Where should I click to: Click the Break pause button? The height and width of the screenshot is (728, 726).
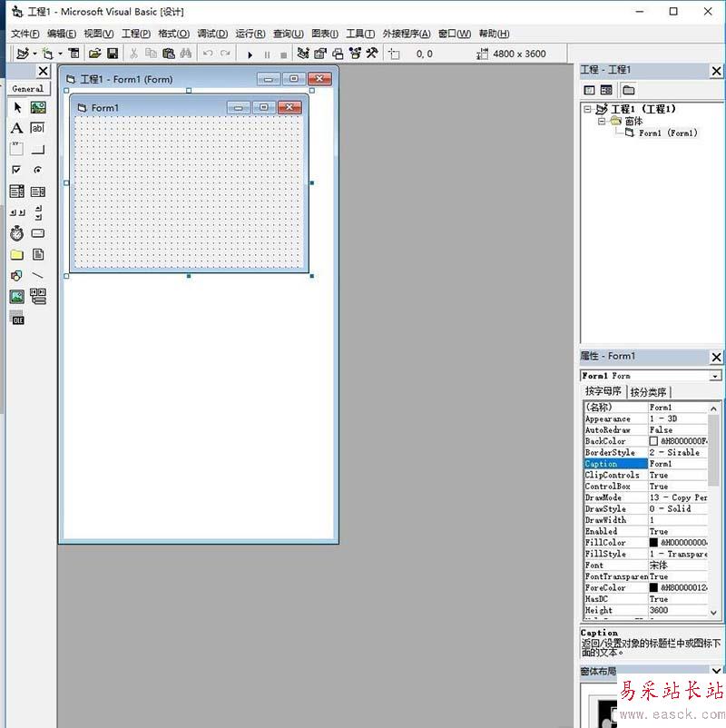[x=267, y=54]
